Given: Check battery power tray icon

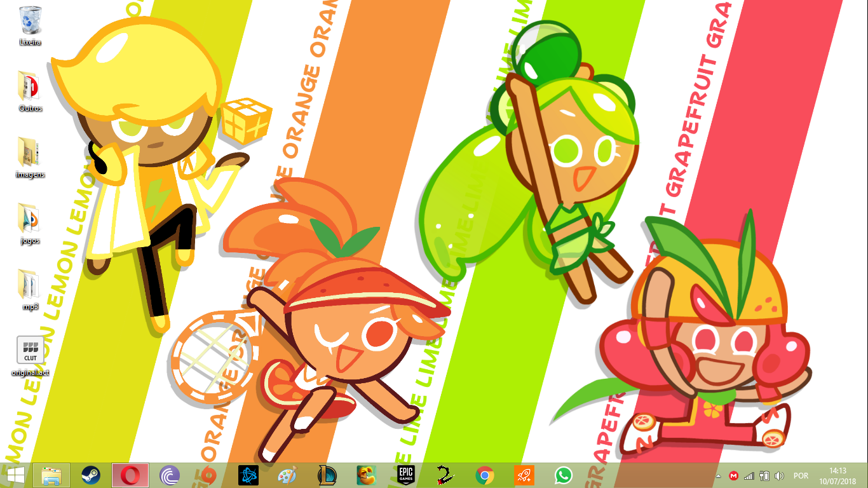Looking at the screenshot, I should tap(764, 476).
